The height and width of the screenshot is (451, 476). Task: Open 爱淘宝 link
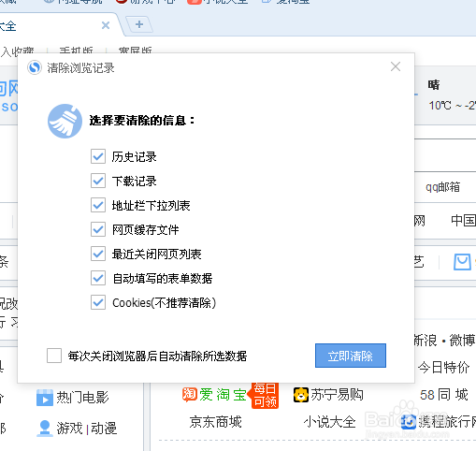(x=223, y=395)
